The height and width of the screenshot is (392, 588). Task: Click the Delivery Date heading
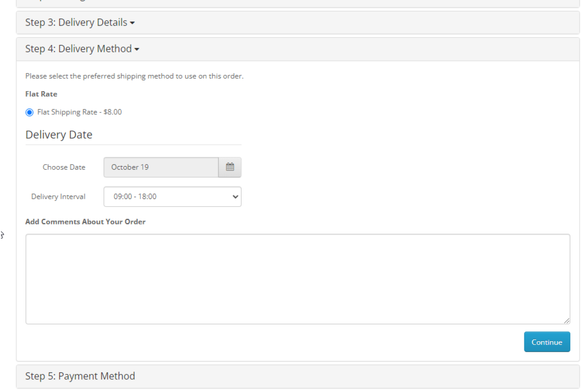(x=59, y=135)
